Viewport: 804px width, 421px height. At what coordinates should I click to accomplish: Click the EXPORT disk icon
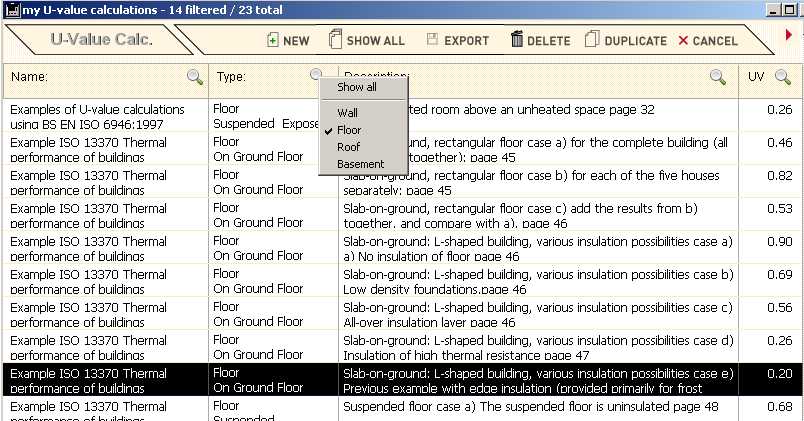[432, 39]
